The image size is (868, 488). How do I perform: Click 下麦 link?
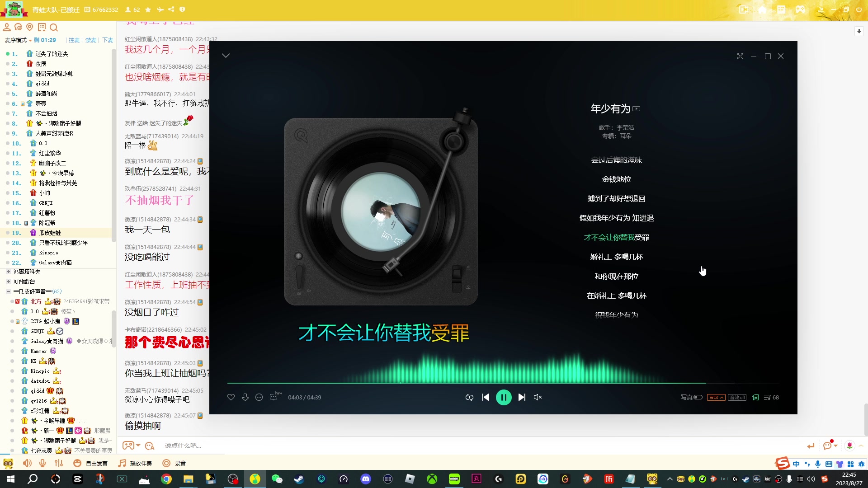click(x=108, y=40)
